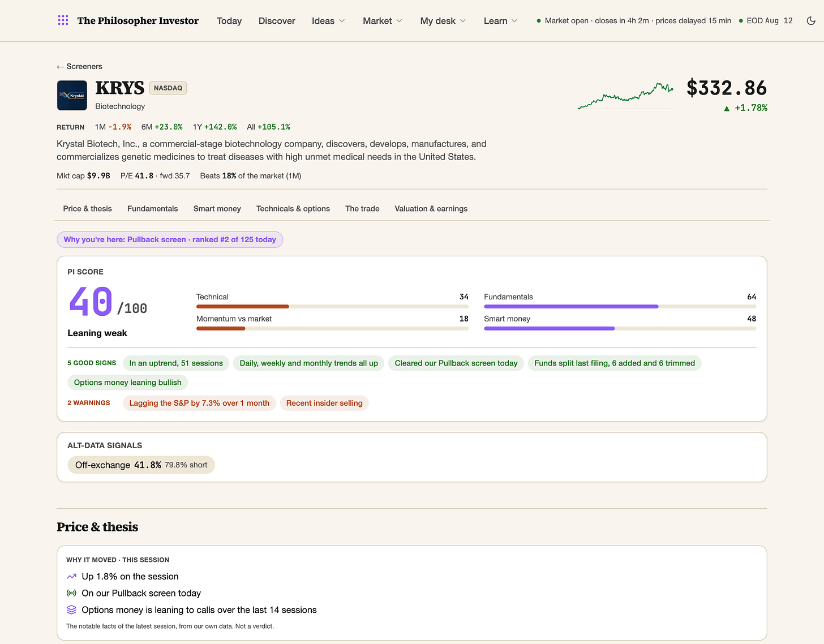Click the EOD Aug 12 indicator
Screen dimensions: 824x644
pos(766,21)
